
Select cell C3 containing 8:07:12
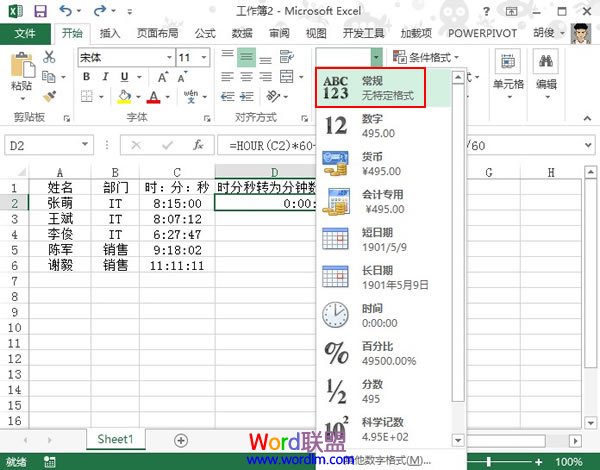[177, 219]
